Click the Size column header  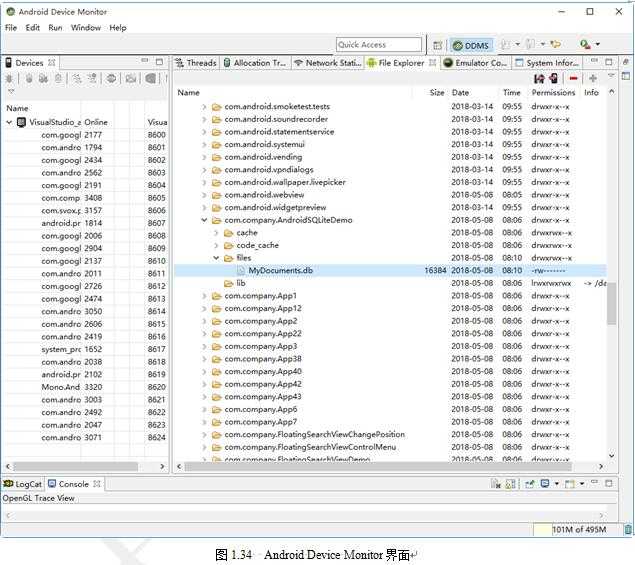(437, 93)
